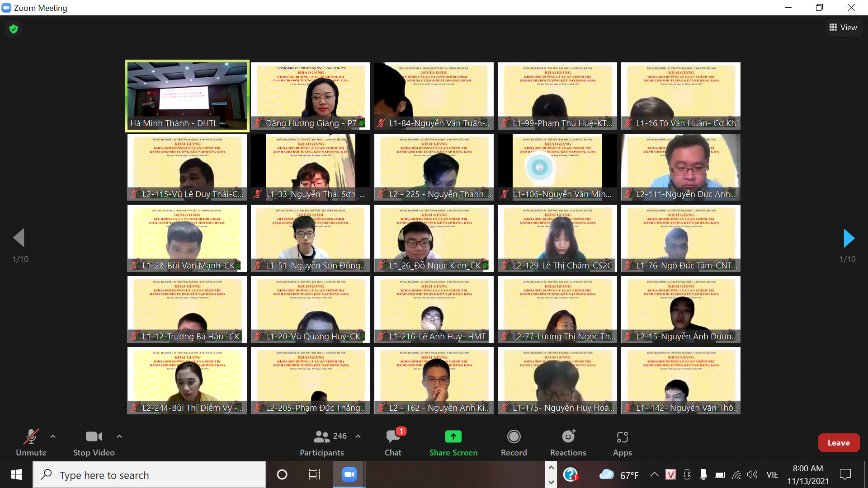Select Hà Minh Thành - DHTL video tile
This screenshot has height=488, width=868.
(x=187, y=96)
